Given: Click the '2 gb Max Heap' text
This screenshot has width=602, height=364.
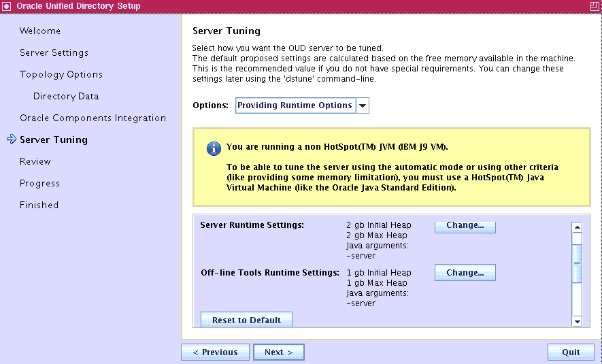Looking at the screenshot, I should tap(377, 235).
